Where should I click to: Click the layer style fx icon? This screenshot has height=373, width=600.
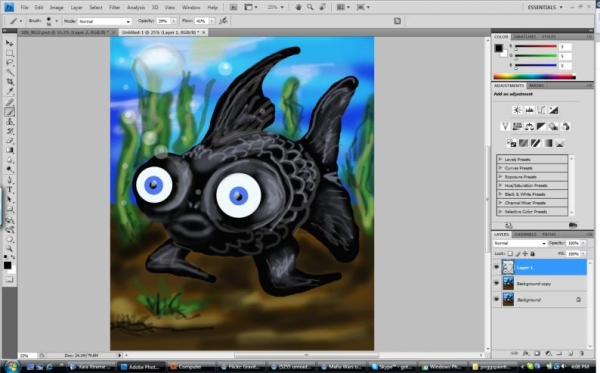526,353
